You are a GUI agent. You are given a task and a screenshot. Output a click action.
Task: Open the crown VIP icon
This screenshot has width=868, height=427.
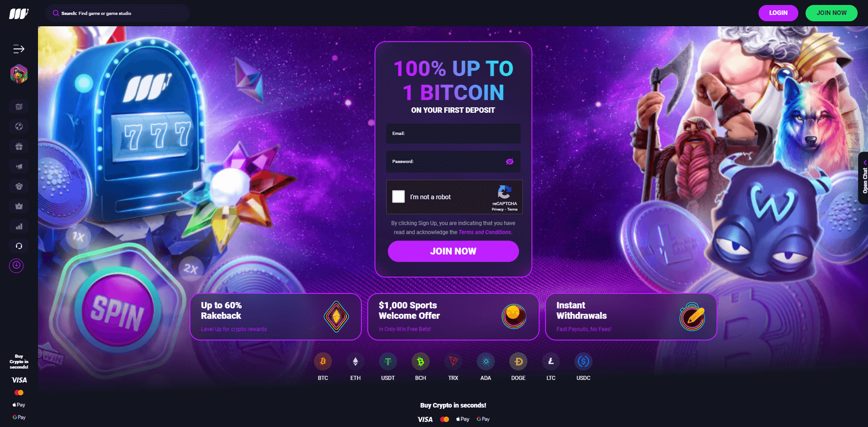point(19,206)
